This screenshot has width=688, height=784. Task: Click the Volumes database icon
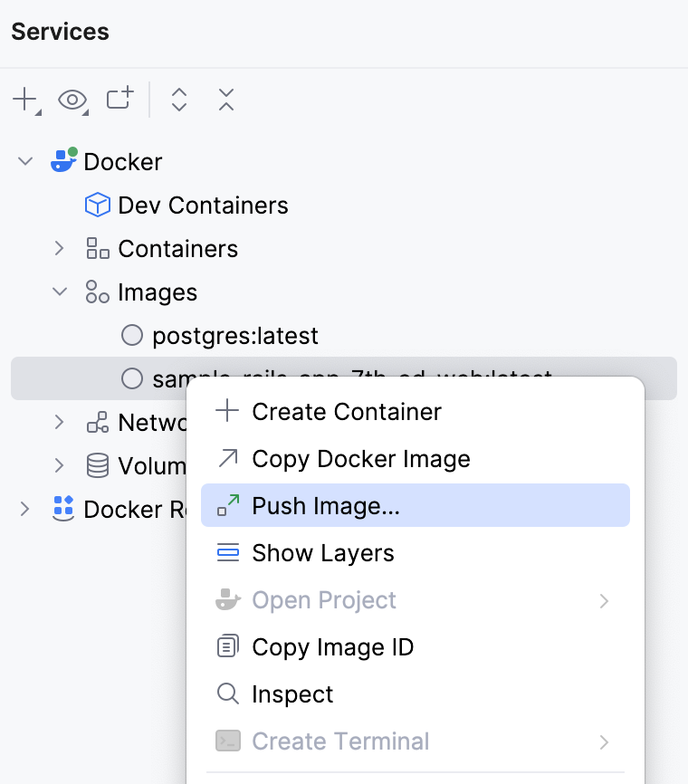point(97,465)
